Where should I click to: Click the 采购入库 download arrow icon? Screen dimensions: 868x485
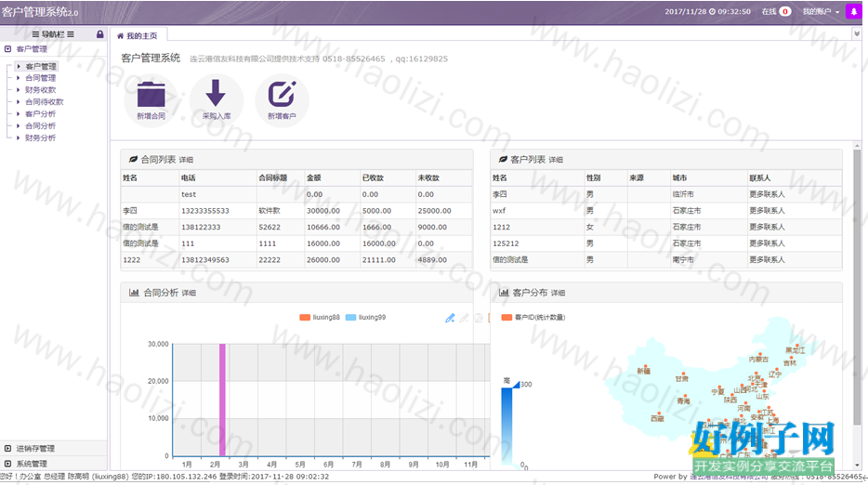pyautogui.click(x=216, y=93)
